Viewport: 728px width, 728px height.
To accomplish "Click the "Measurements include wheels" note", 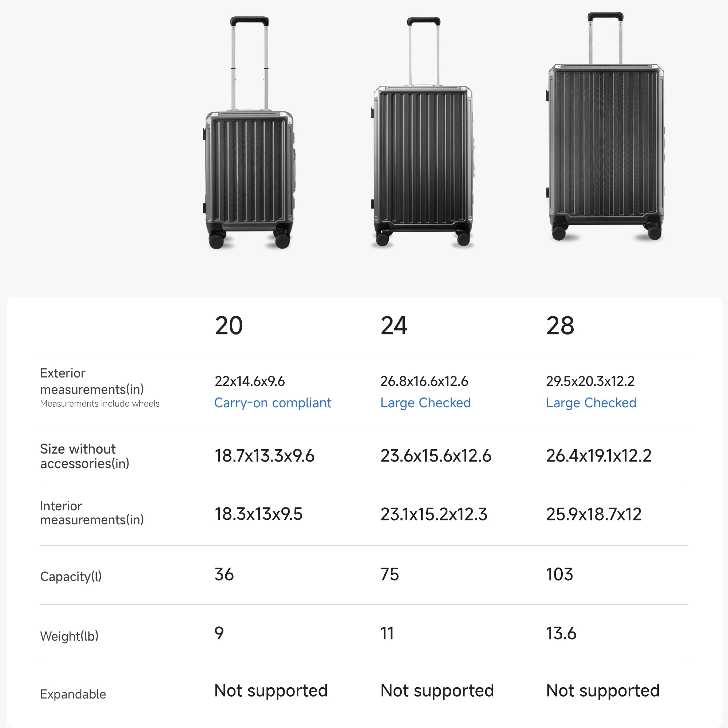I will [99, 404].
